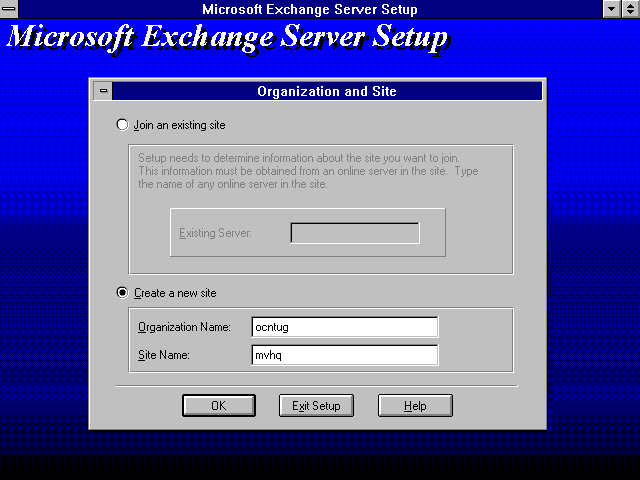This screenshot has width=640, height=480.
Task: Click the instructions text starting 'Setup needs to determine'
Action: point(308,171)
